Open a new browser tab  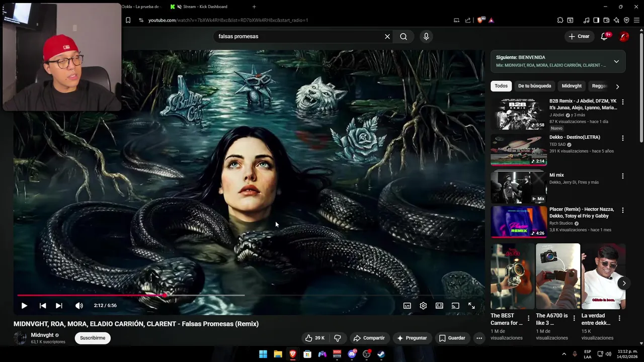(254, 7)
